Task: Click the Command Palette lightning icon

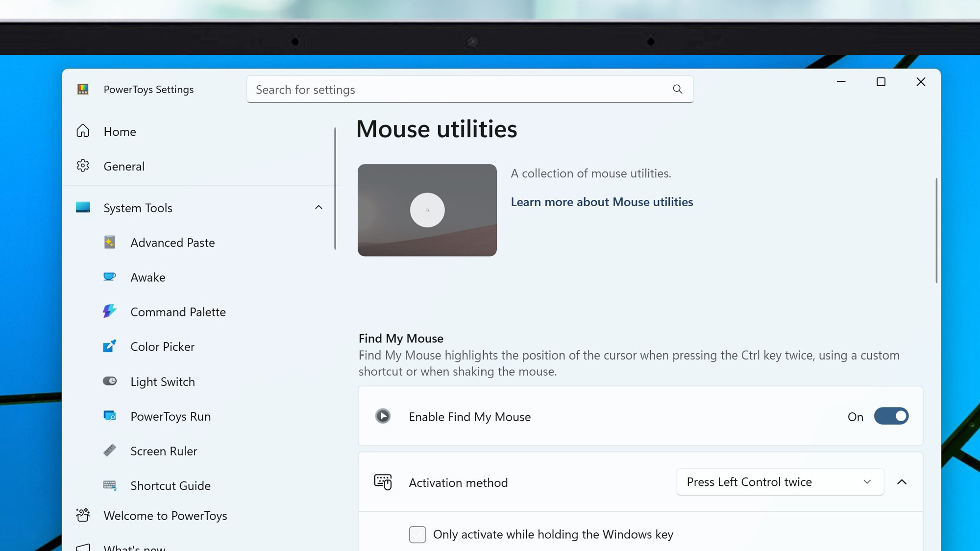Action: coord(109,311)
